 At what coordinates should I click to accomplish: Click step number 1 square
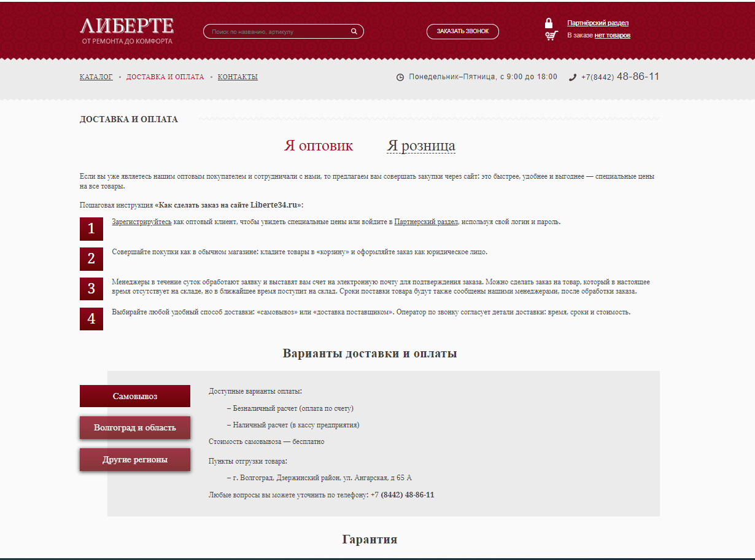(91, 229)
